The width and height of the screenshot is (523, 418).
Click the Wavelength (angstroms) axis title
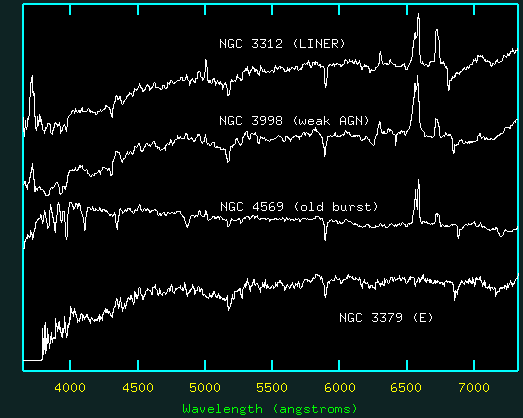click(270, 409)
